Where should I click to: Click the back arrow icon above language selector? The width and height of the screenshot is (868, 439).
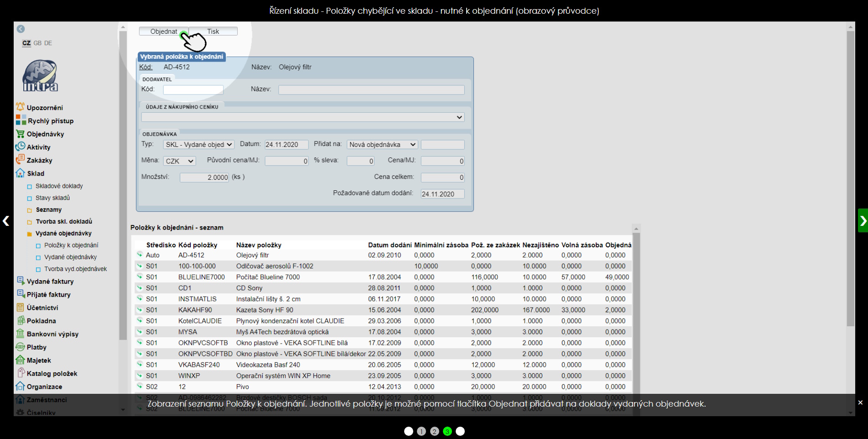tap(21, 29)
